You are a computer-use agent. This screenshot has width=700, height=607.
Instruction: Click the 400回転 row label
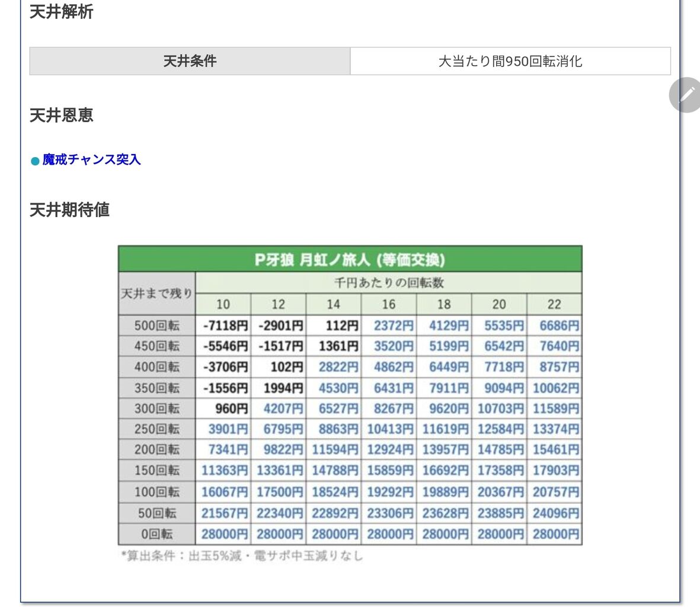click(x=156, y=367)
